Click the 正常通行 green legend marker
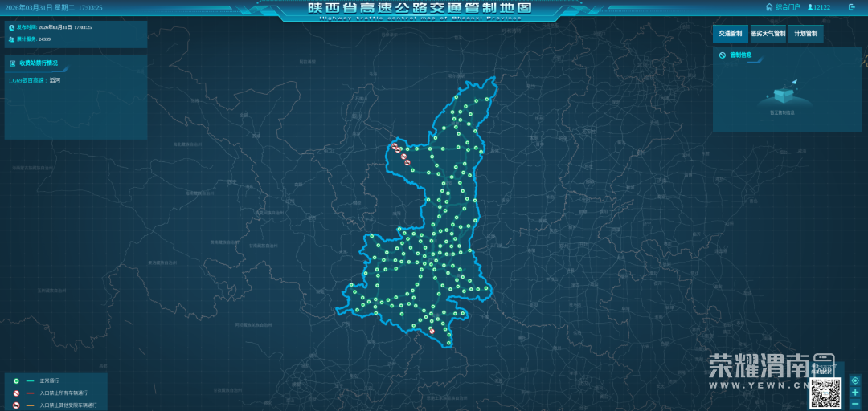The height and width of the screenshot is (411, 868). pyautogui.click(x=15, y=380)
